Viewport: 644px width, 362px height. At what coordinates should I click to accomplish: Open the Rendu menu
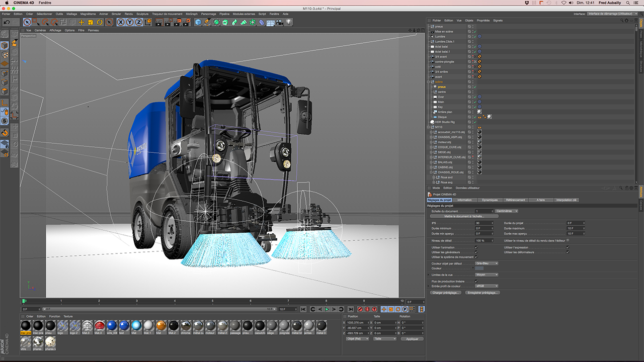(129, 14)
